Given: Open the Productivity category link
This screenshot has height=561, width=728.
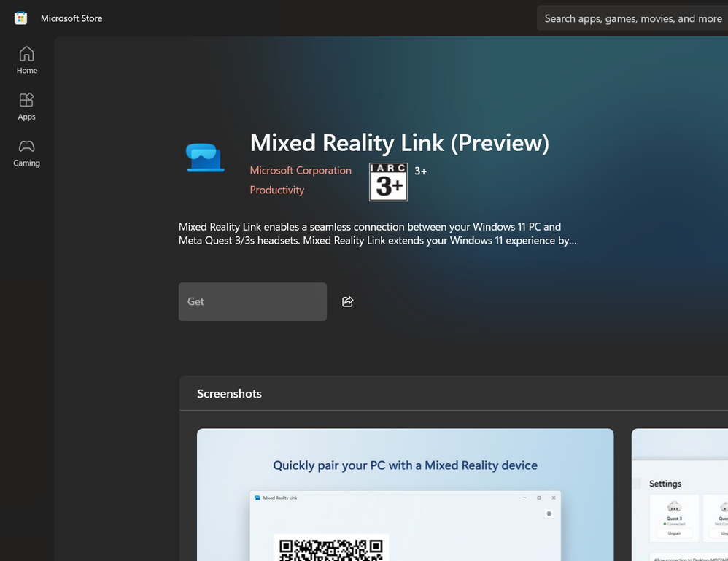Looking at the screenshot, I should [276, 190].
